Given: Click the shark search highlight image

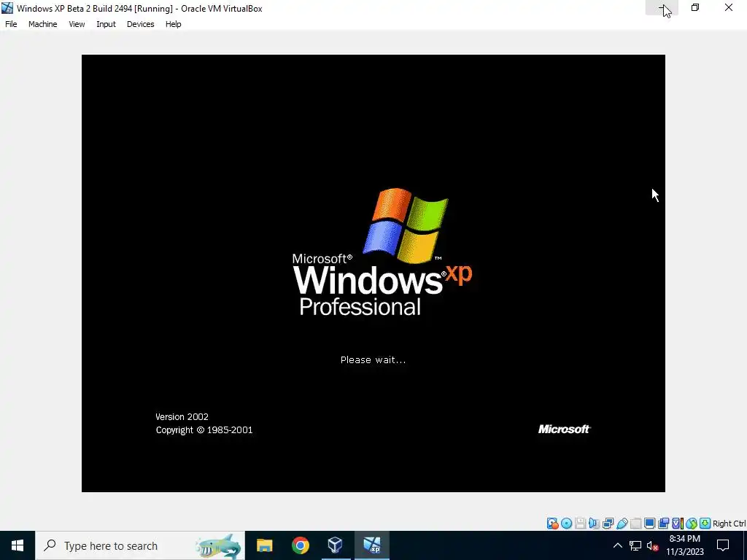Looking at the screenshot, I should 218,545.
